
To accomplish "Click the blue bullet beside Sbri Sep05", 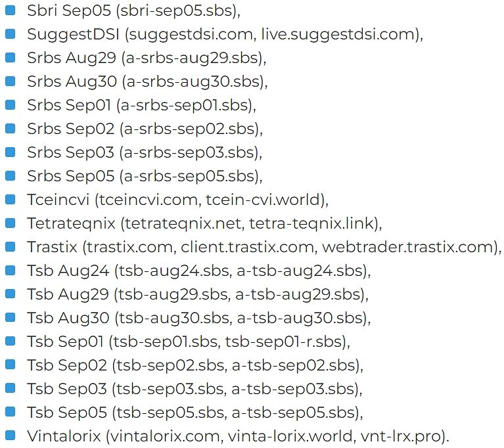I will click(10, 10).
